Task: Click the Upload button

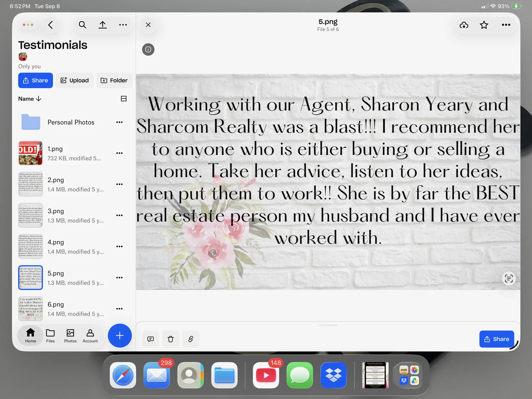Action: pyautogui.click(x=75, y=80)
